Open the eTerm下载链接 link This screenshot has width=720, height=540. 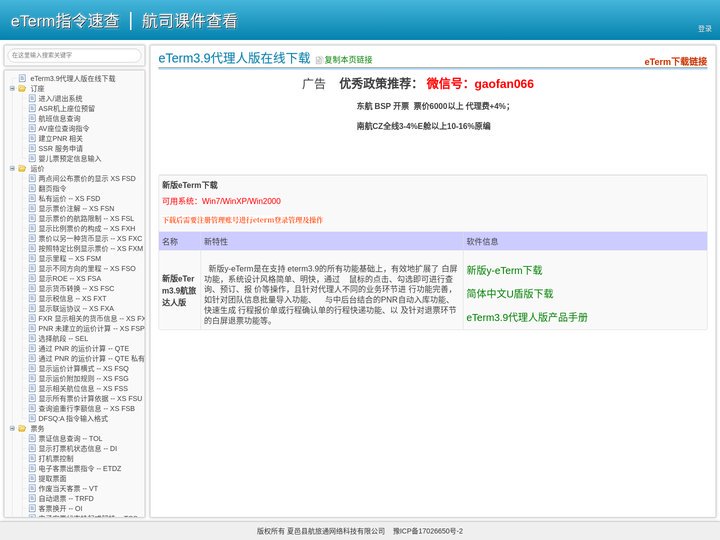pyautogui.click(x=675, y=62)
